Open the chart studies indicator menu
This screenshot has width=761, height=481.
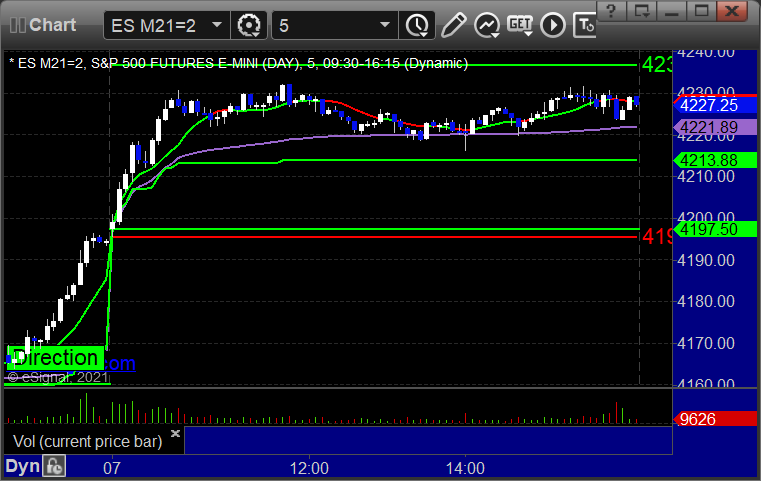click(487, 25)
